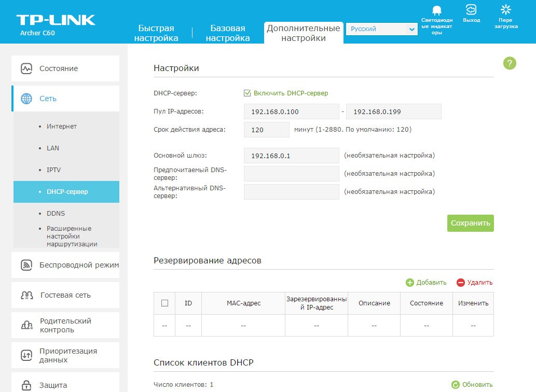Click the Приоритезация данных icon
536x392 pixels.
coord(26,355)
